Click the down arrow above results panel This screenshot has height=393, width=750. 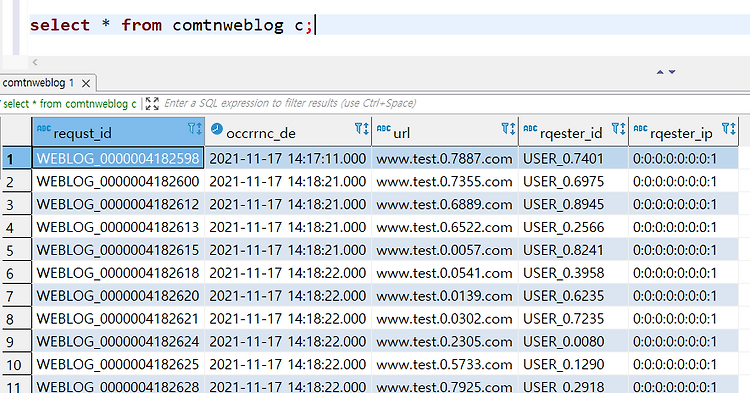[672, 72]
